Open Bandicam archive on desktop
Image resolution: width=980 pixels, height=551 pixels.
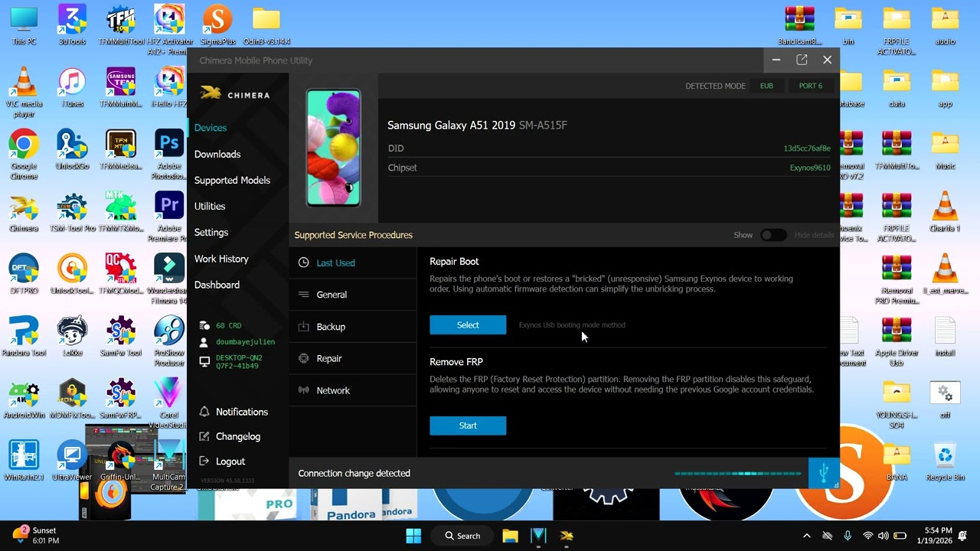(x=799, y=25)
